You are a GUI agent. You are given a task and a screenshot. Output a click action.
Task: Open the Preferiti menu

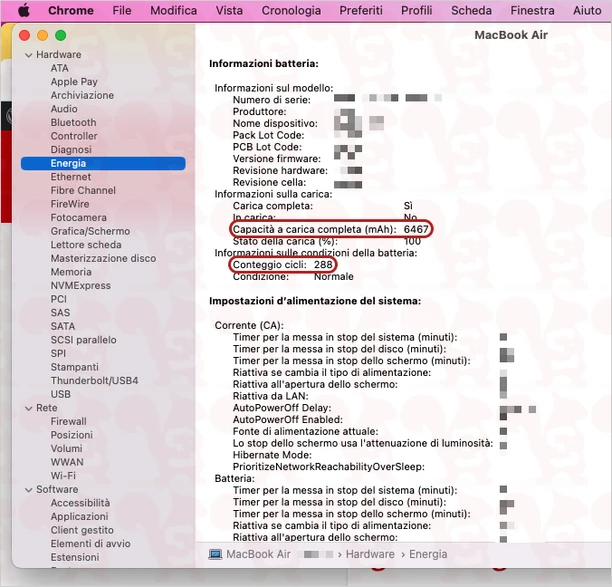361,11
